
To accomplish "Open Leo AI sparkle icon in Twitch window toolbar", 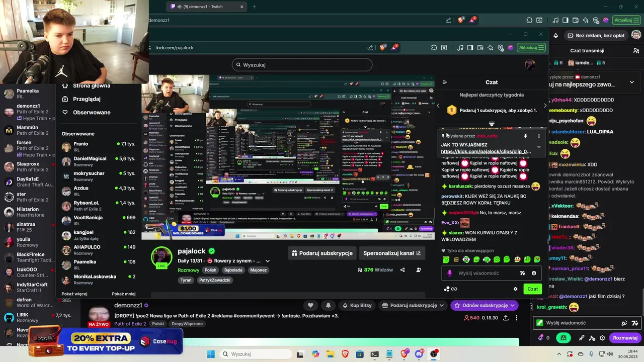I will point(586,20).
